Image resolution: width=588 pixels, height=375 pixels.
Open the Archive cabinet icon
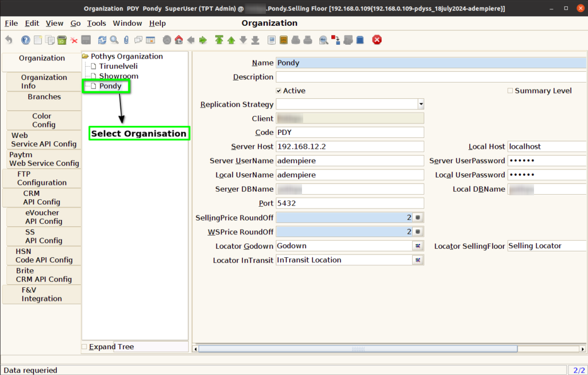click(284, 40)
